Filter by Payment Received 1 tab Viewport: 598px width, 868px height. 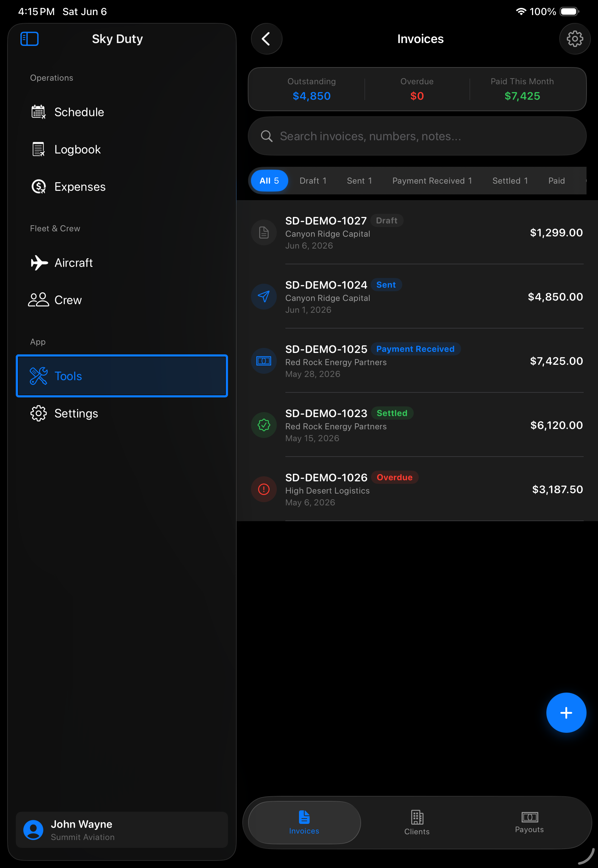pos(432,181)
